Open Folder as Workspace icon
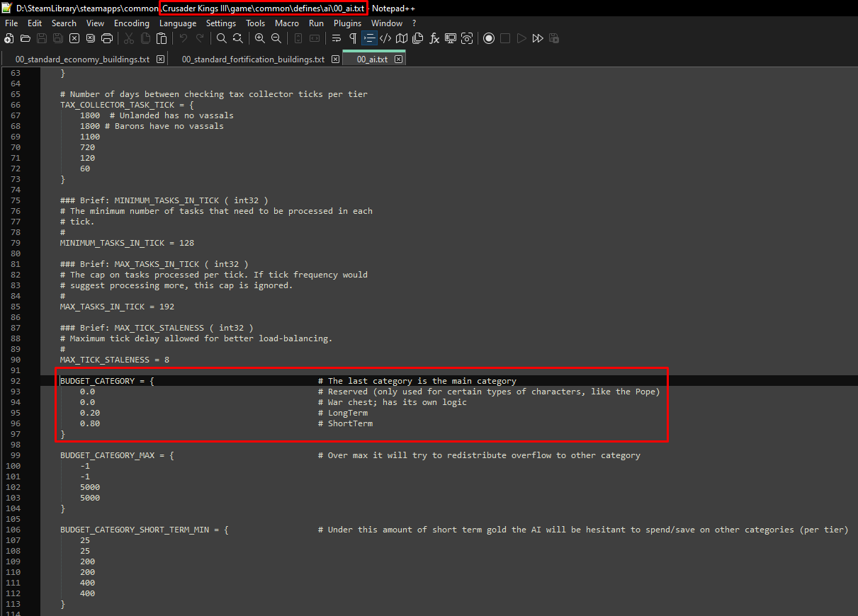This screenshot has width=858, height=616. coord(451,38)
